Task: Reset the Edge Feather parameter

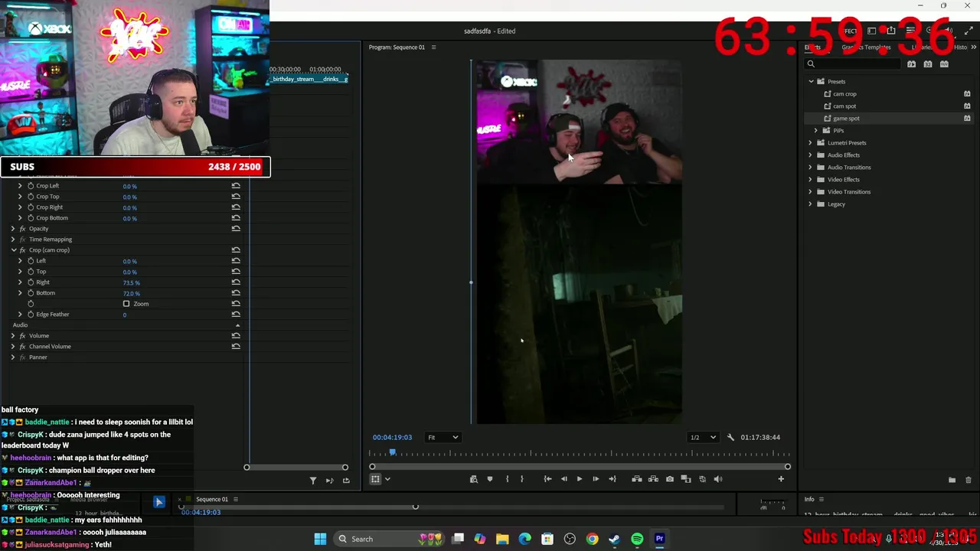Action: click(236, 315)
